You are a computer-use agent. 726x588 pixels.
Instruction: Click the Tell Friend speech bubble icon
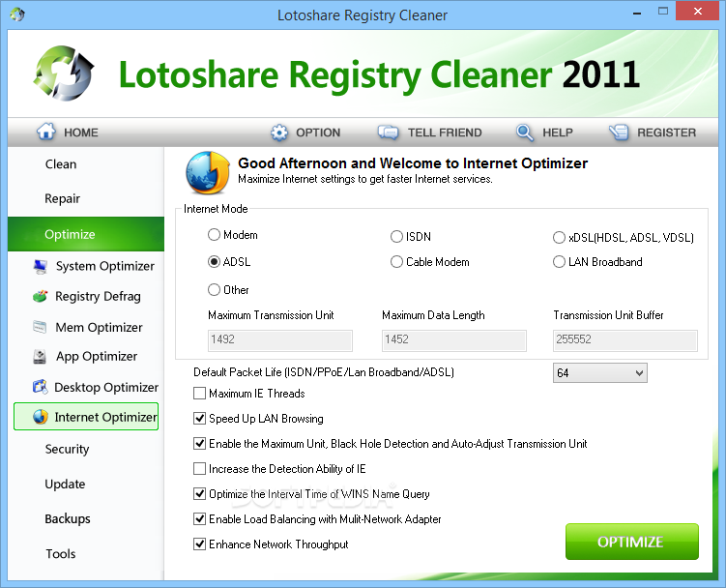pos(388,132)
